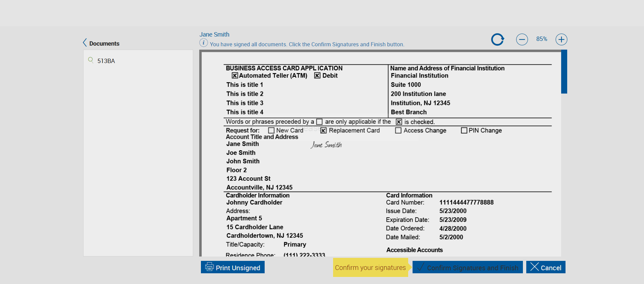Click the Print Unsigned button
644x284 pixels.
tap(233, 267)
